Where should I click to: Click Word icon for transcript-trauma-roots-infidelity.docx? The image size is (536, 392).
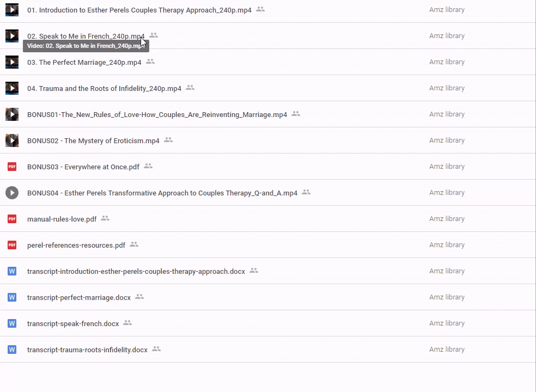tap(12, 350)
